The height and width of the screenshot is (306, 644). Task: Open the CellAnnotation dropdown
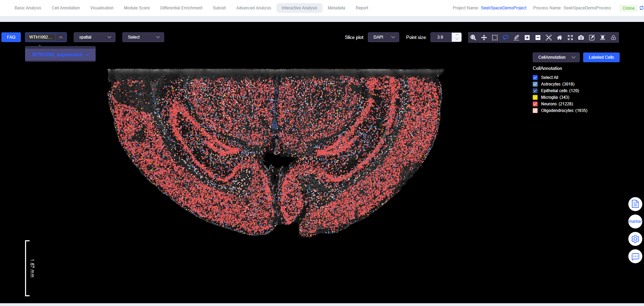(x=556, y=57)
